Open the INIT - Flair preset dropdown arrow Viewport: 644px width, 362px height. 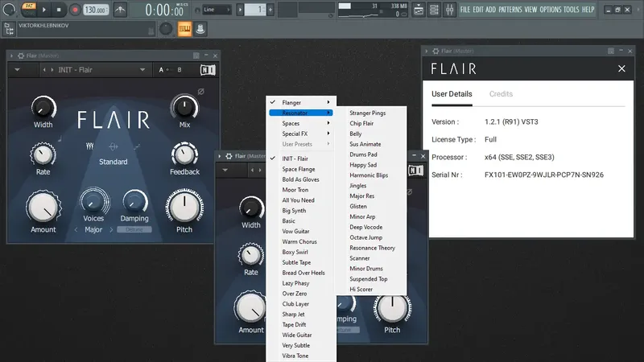point(142,70)
